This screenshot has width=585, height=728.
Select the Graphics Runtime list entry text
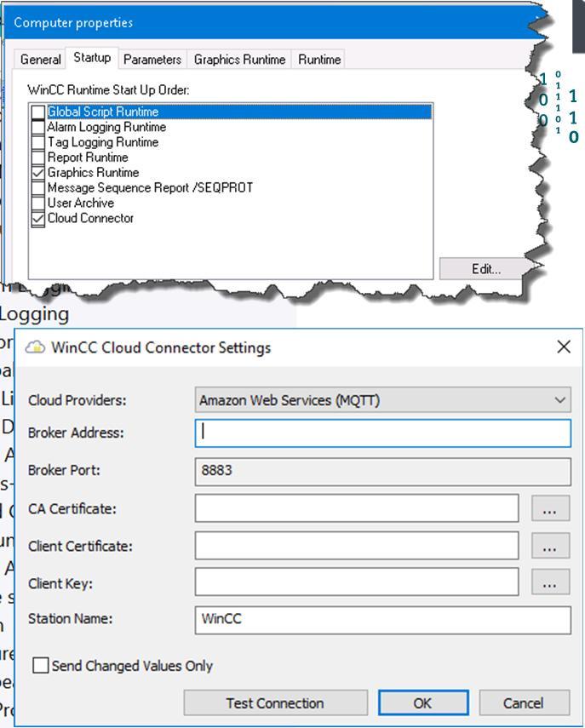click(94, 173)
